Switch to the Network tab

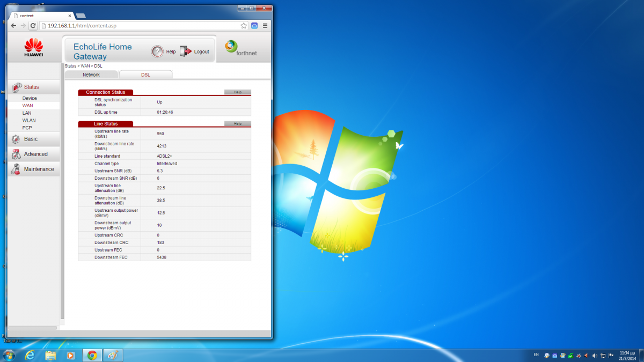tap(91, 75)
